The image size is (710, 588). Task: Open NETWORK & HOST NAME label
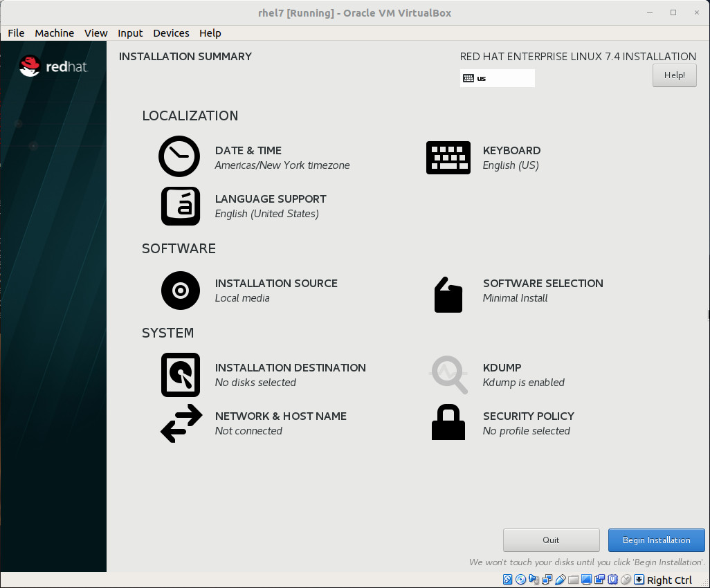click(281, 416)
